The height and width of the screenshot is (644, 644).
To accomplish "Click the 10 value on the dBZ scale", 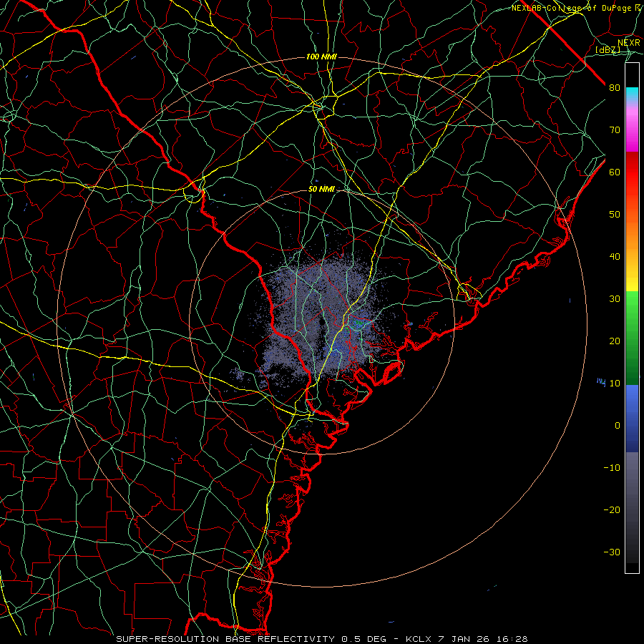I will click(615, 384).
